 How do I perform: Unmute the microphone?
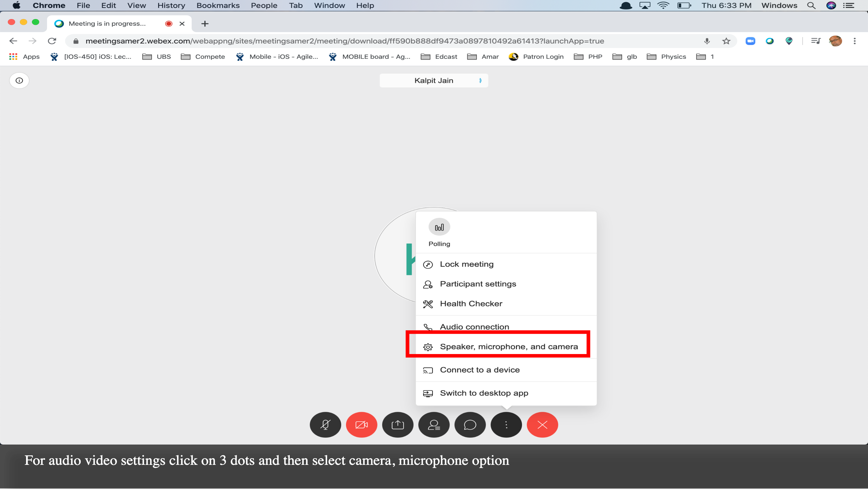(325, 425)
